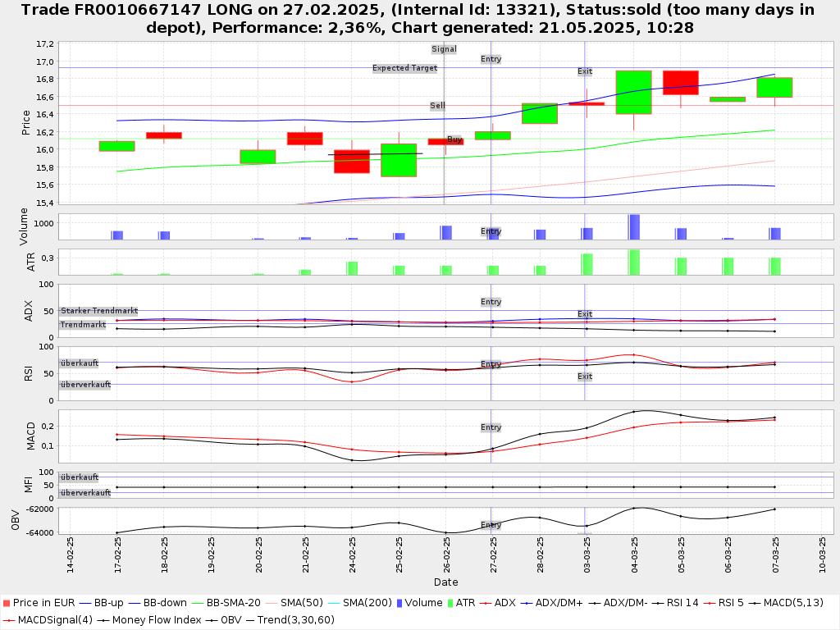Click the Sell label on the price chart
The image size is (840, 630).
click(437, 106)
